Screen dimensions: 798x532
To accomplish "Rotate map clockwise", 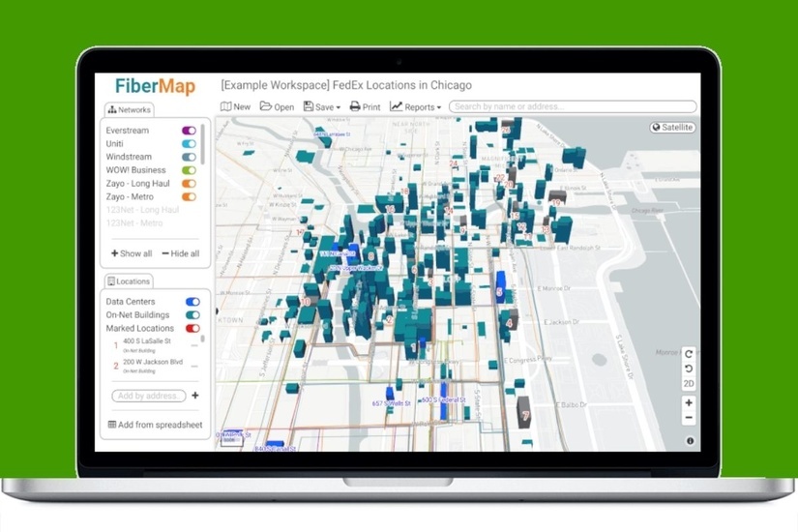I will click(689, 354).
